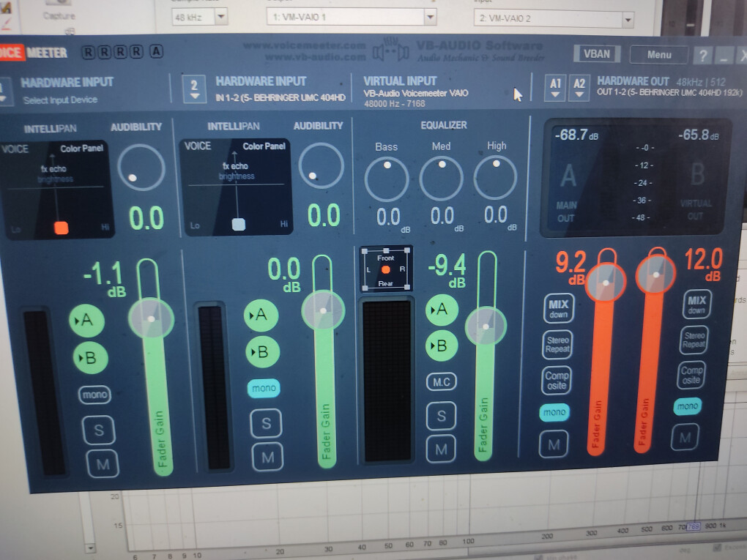The image size is (747, 560).
Task: Disable mono on Hardware Input 2
Action: click(264, 388)
